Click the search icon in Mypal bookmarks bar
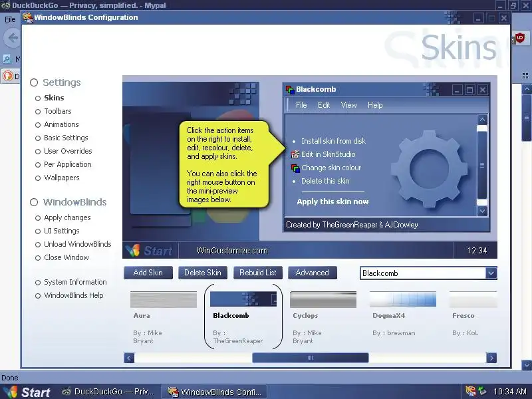Image resolution: width=532 pixels, height=399 pixels. (7, 59)
